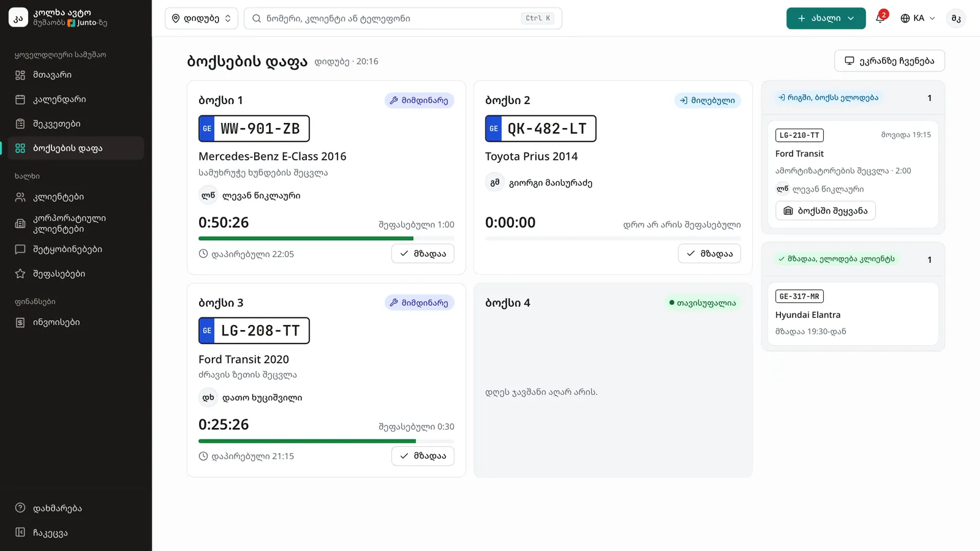Click the user avatar შკ icon

pyautogui.click(x=956, y=18)
